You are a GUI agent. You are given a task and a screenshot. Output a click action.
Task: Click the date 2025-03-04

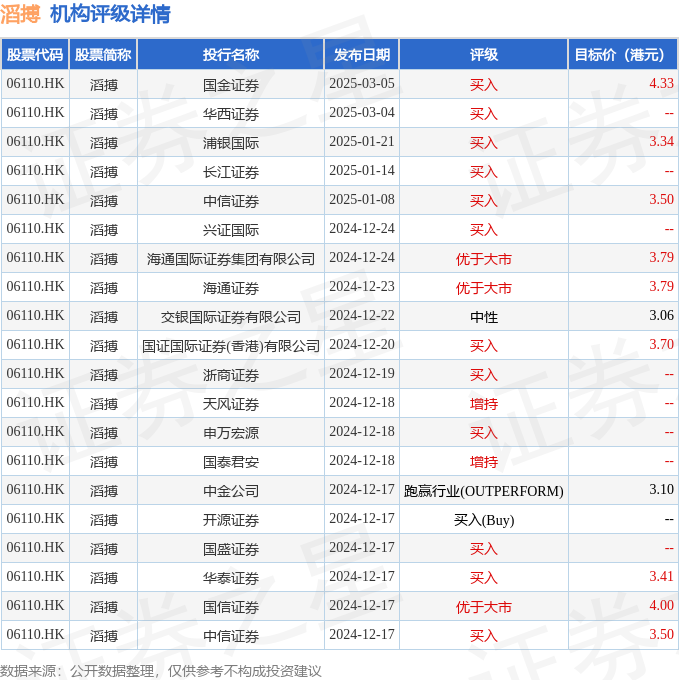(x=362, y=112)
